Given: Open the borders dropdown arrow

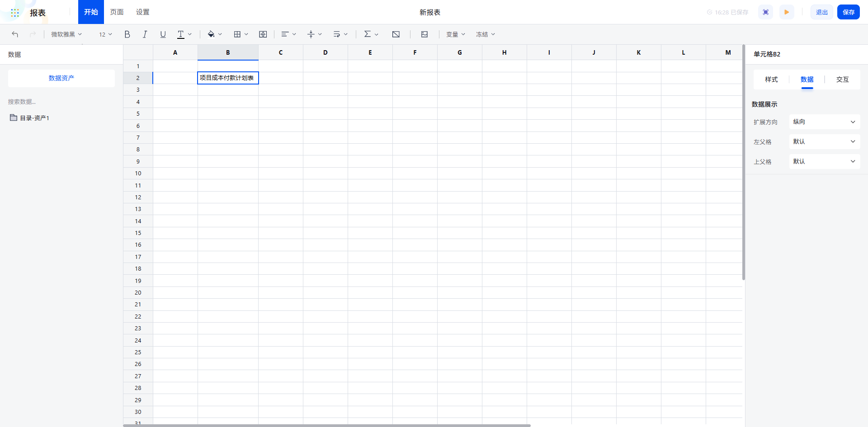Looking at the screenshot, I should 246,34.
